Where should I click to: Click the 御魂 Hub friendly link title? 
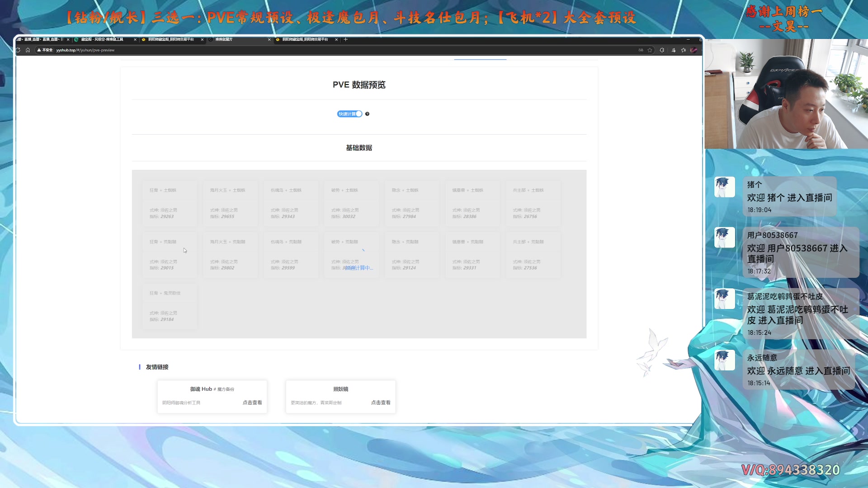click(x=212, y=389)
